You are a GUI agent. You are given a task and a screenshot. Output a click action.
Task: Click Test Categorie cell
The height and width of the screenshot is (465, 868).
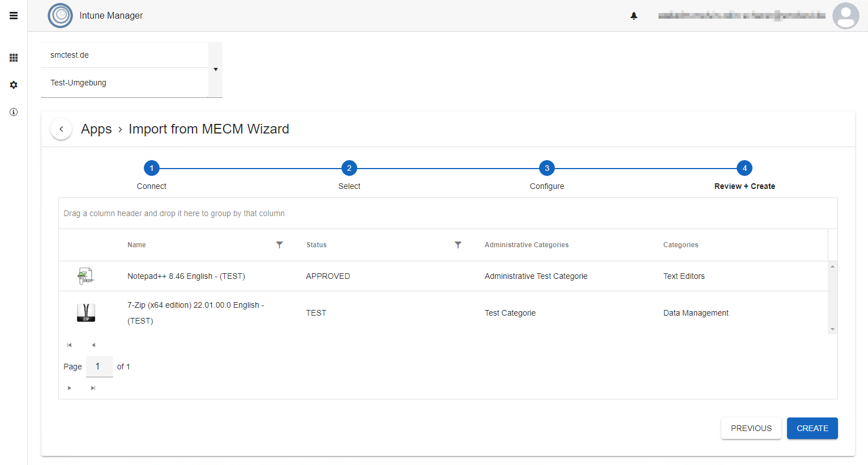click(510, 313)
